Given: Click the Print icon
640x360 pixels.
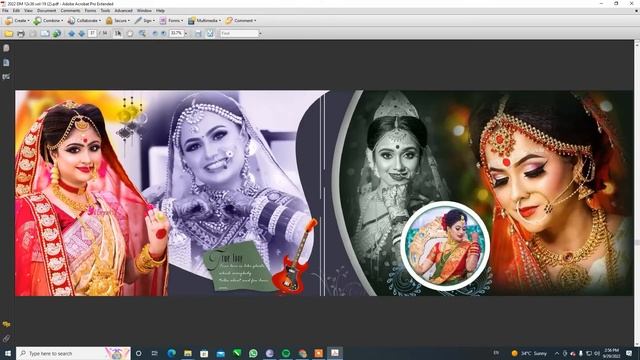Looking at the screenshot, I should pyautogui.click(x=21, y=33).
